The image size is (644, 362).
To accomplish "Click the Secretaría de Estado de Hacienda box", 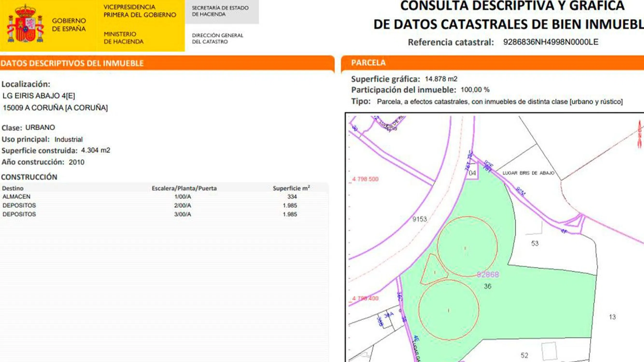I will click(x=220, y=11).
